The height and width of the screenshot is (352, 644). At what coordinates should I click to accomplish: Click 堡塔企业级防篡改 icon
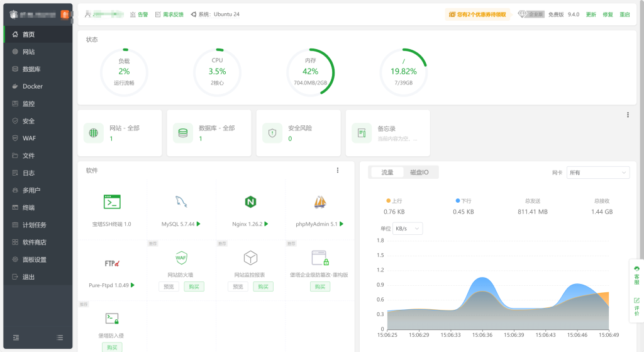tap(320, 258)
